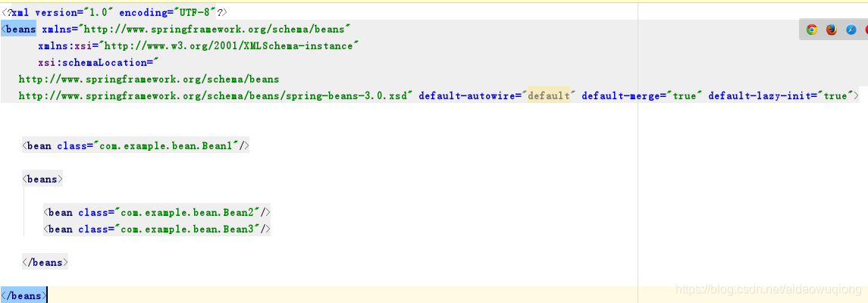868x303 pixels.
Task: Click the Bean1 bean definition line
Action: coord(136,146)
